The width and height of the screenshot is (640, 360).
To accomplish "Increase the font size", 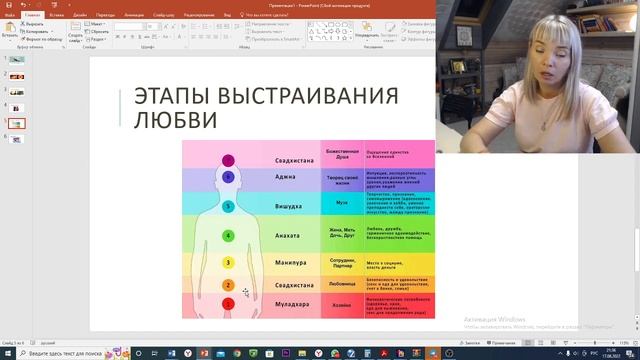I will [166, 27].
